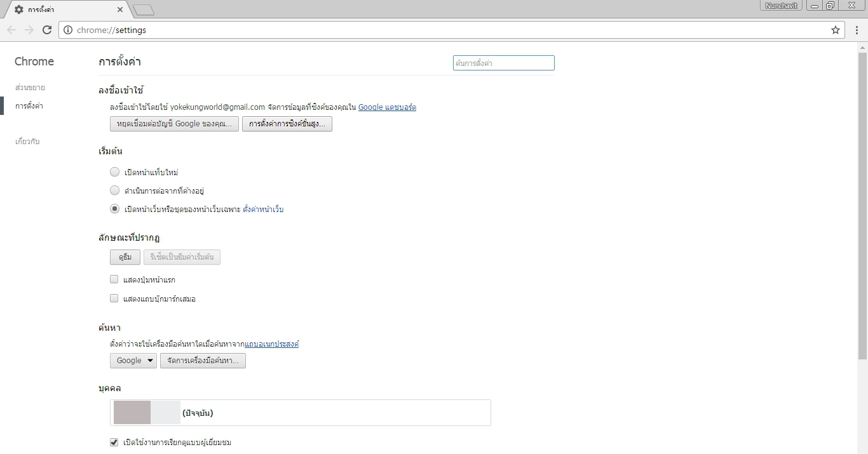Open the Google search engine dropdown
This screenshot has height=454, width=868.
(x=133, y=361)
